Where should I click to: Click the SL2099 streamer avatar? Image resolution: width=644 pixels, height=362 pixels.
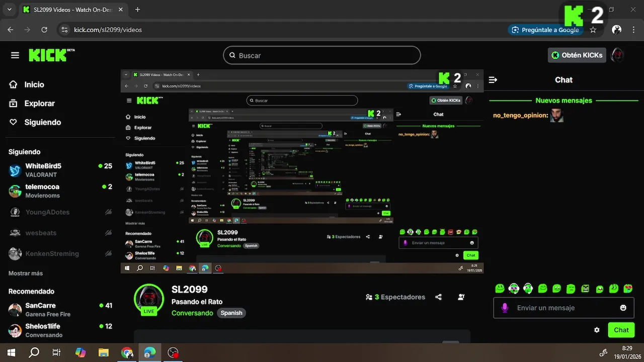click(149, 299)
